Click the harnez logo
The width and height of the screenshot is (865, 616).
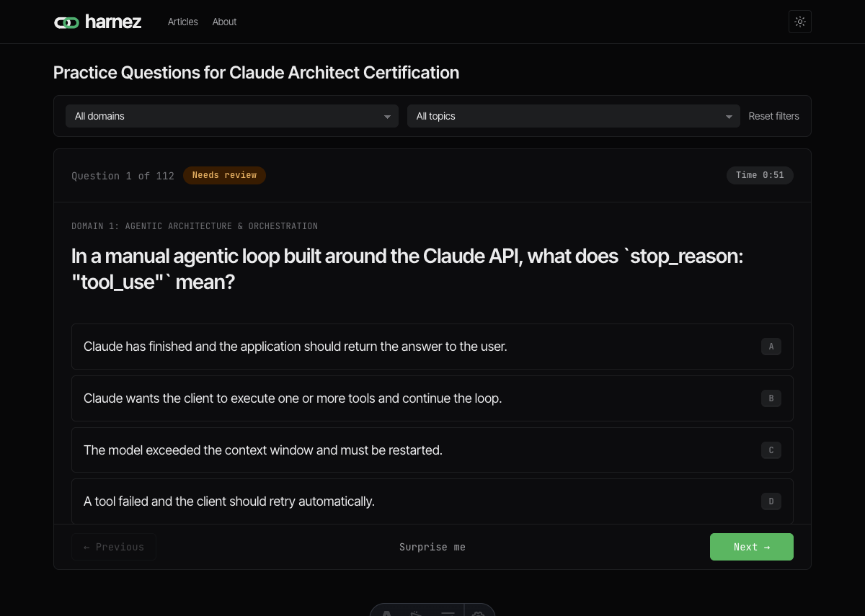coord(98,22)
